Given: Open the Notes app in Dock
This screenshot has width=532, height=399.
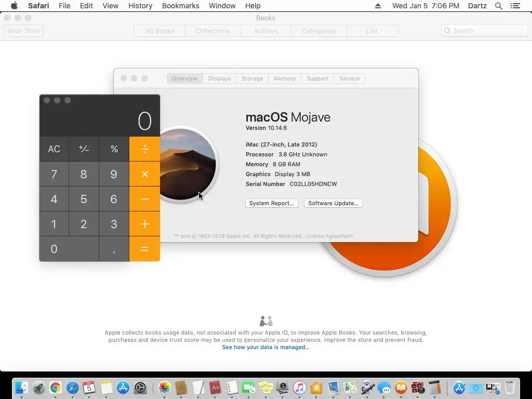Looking at the screenshot, I should (106, 388).
